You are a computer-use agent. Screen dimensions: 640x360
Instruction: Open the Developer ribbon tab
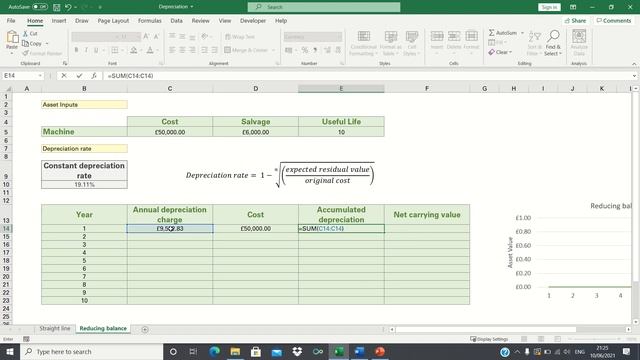[x=253, y=20]
